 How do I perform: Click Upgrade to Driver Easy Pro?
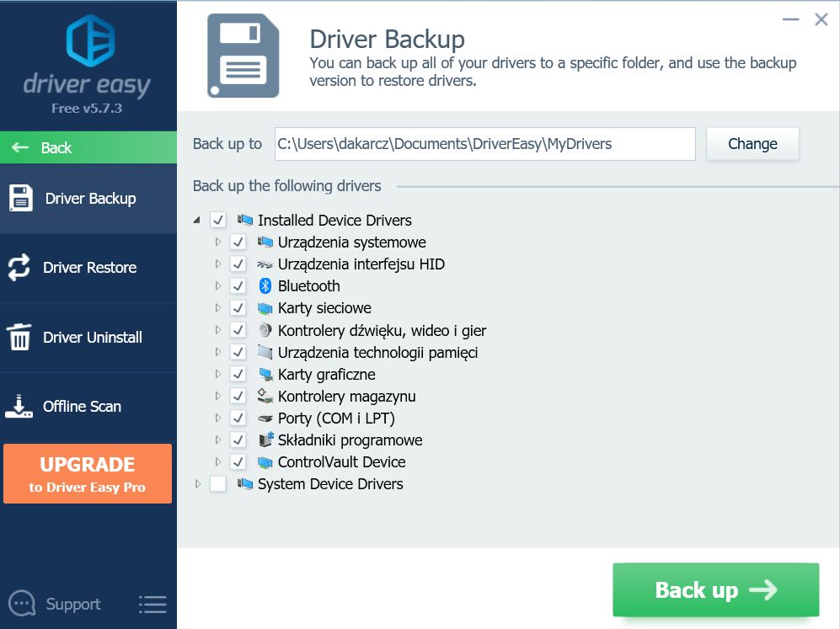[x=88, y=473]
